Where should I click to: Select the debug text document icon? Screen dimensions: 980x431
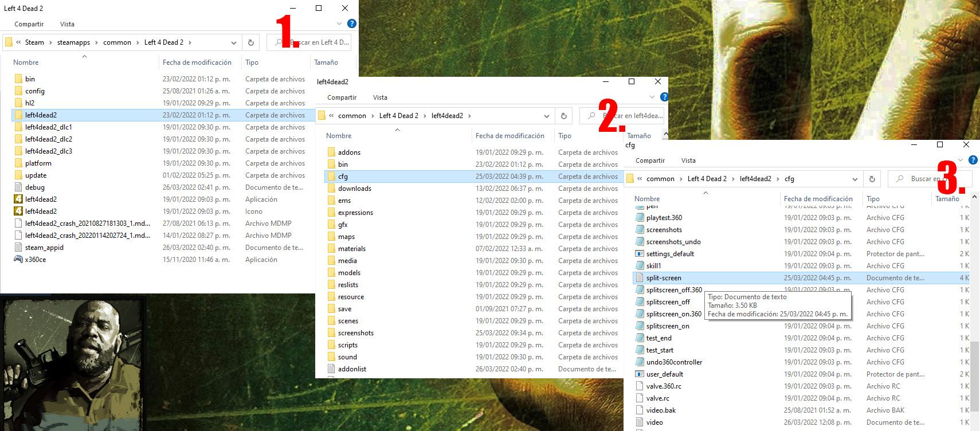pyautogui.click(x=18, y=187)
